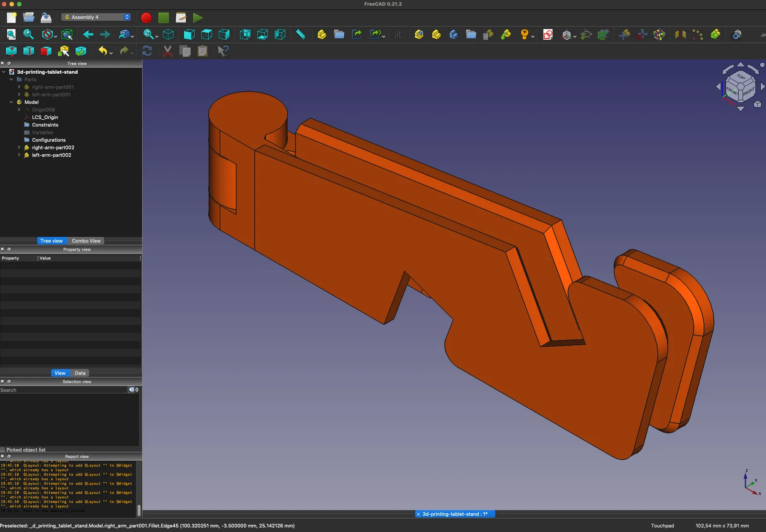The height and width of the screenshot is (532, 766).
Task: Click the Touchpad navigation style button
Action: (x=662, y=526)
